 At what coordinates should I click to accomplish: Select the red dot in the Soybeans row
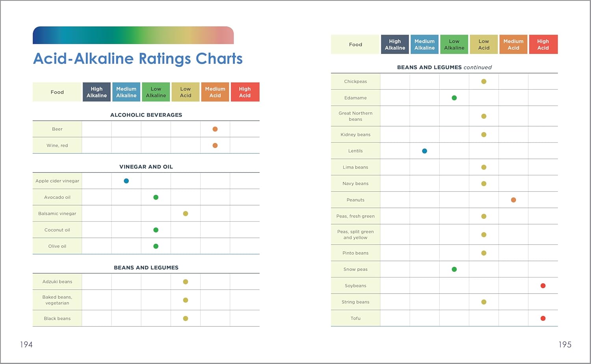coord(543,286)
